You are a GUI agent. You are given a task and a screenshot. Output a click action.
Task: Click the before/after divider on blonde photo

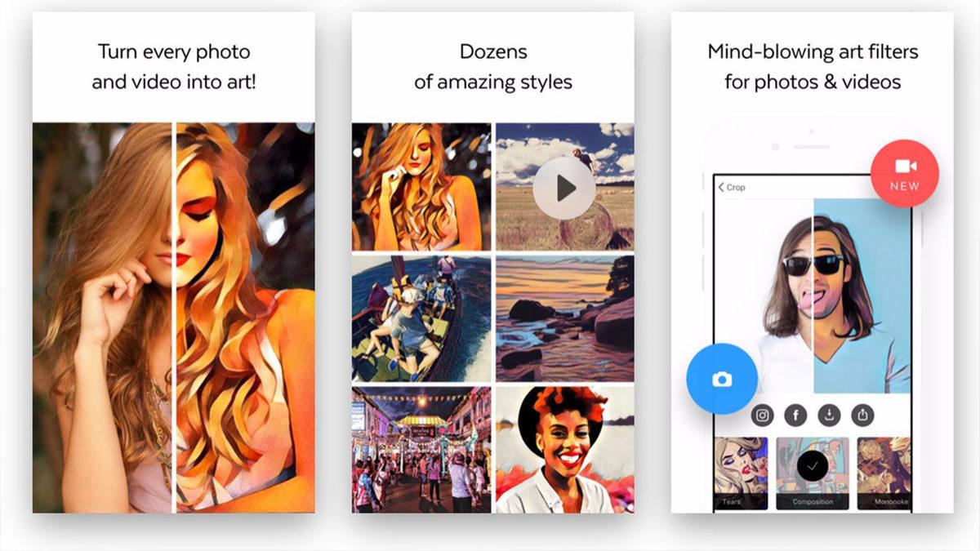tap(174, 318)
